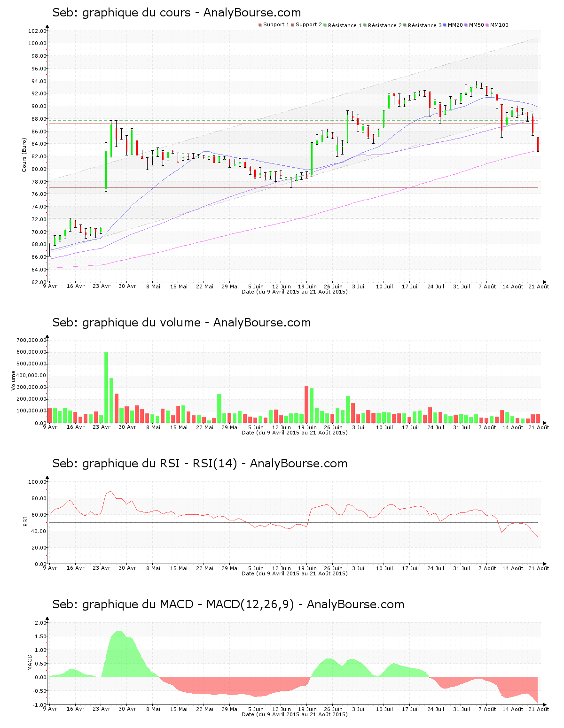Image resolution: width=564 pixels, height=728 pixels.
Task: Click the last red volume bar at 21 Août
Action: (538, 418)
